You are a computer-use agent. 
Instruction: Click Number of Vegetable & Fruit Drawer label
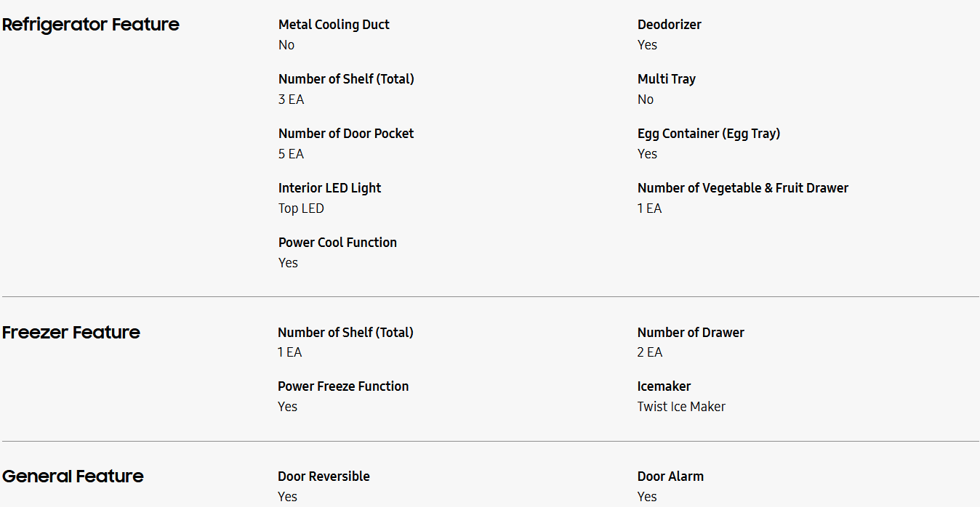[742, 188]
